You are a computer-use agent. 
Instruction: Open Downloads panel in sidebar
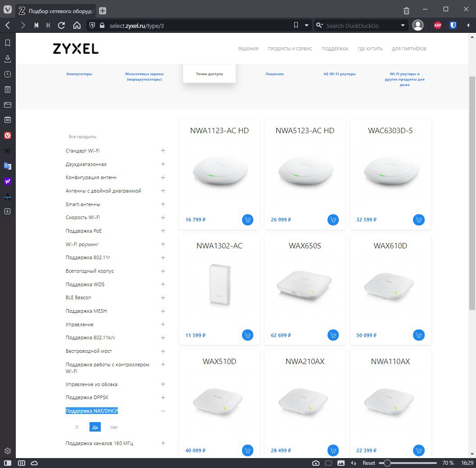[8, 58]
